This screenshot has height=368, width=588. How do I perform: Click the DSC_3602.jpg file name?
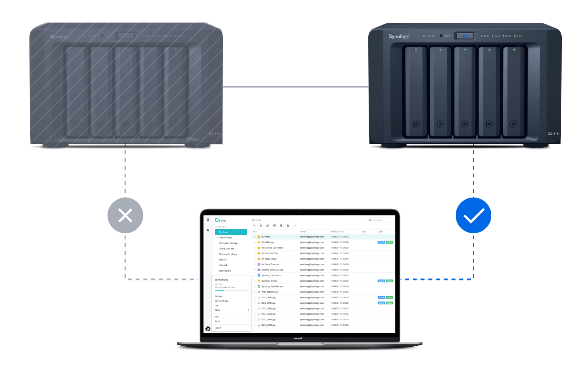[x=268, y=309]
